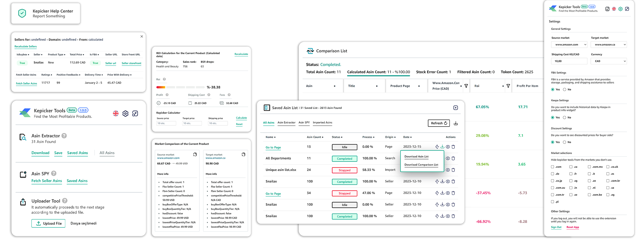Screen dimensions: 644x241
Task: Click Calculate in Kepicker Calculator
Action: click(241, 118)
